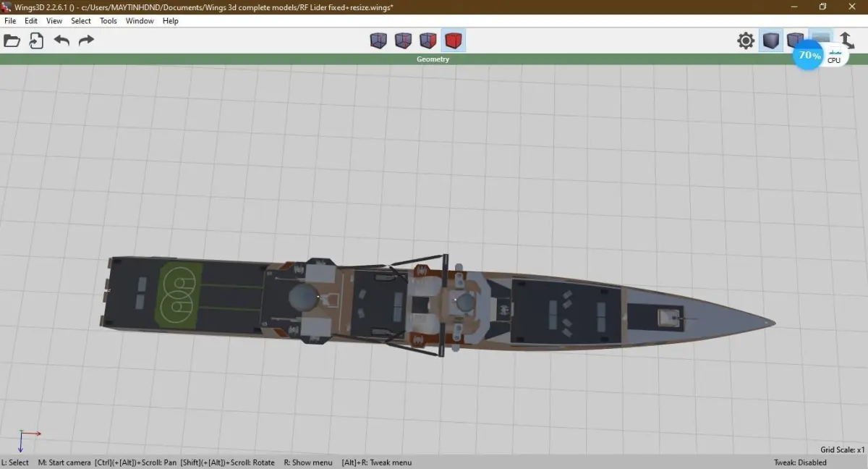Screen dimensions: 868x469
Task: Open the View menu
Action: point(54,21)
